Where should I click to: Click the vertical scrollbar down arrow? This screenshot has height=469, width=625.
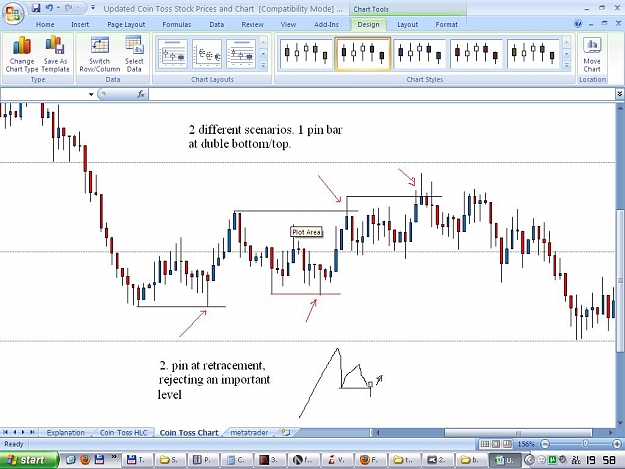620,423
